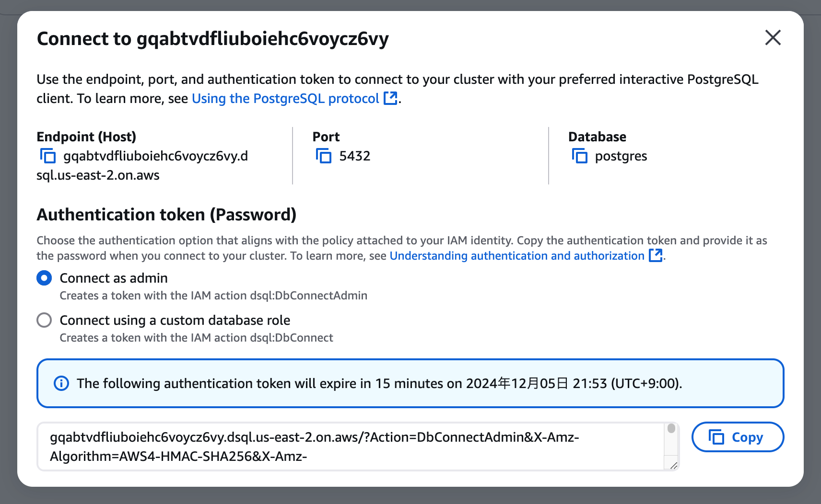Viewport: 821px width, 504px height.
Task: Close the Connect to cluster dialog
Action: (x=773, y=37)
